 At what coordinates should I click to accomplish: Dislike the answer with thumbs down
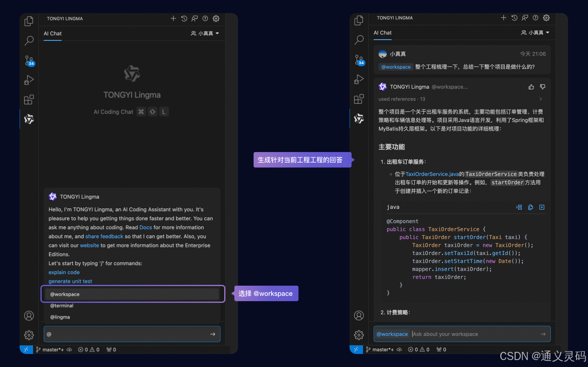[543, 87]
